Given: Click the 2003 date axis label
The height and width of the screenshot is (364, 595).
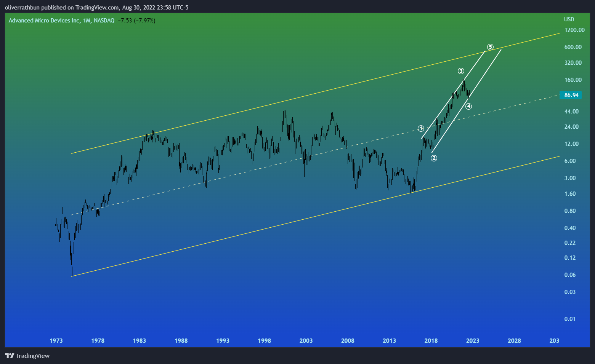Looking at the screenshot, I should [306, 341].
